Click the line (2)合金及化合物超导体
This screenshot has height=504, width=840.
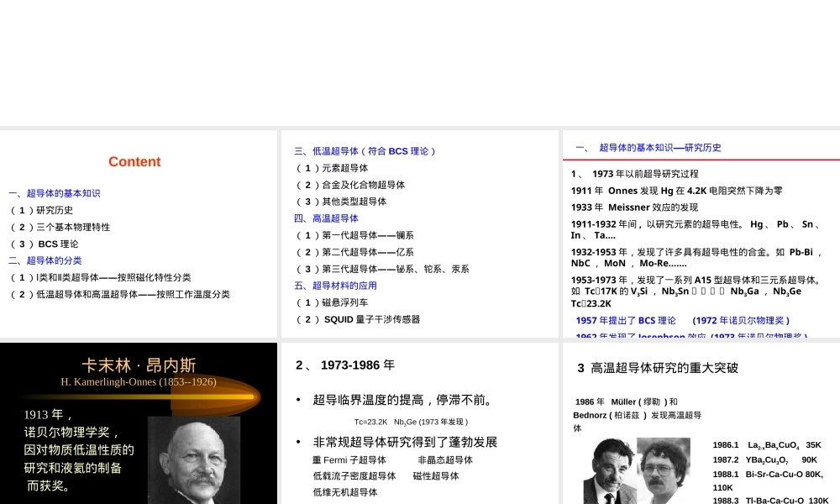click(350, 185)
